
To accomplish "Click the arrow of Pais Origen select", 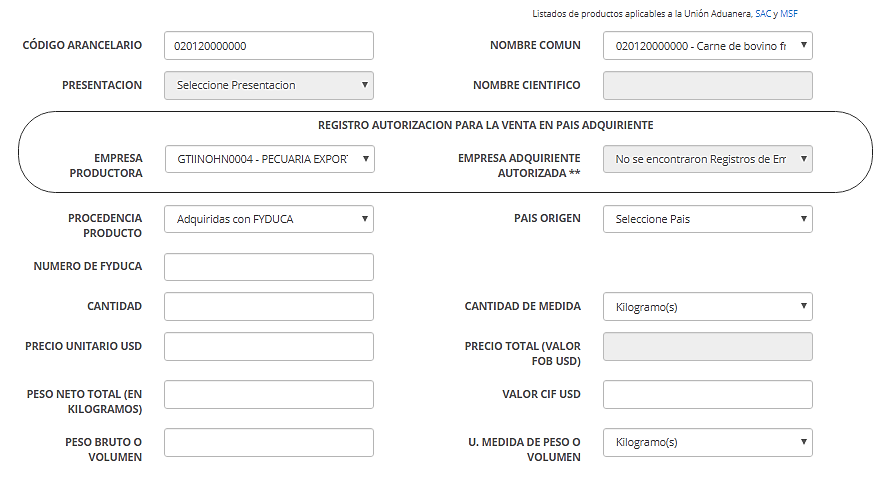I will click(x=803, y=219).
